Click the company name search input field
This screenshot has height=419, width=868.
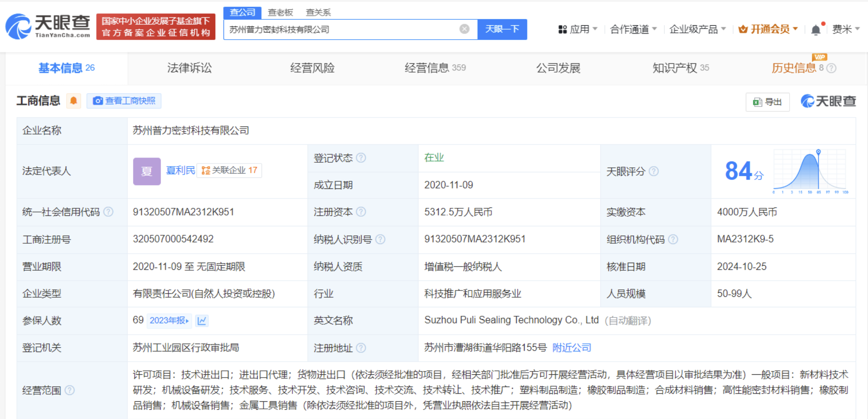[x=342, y=30]
